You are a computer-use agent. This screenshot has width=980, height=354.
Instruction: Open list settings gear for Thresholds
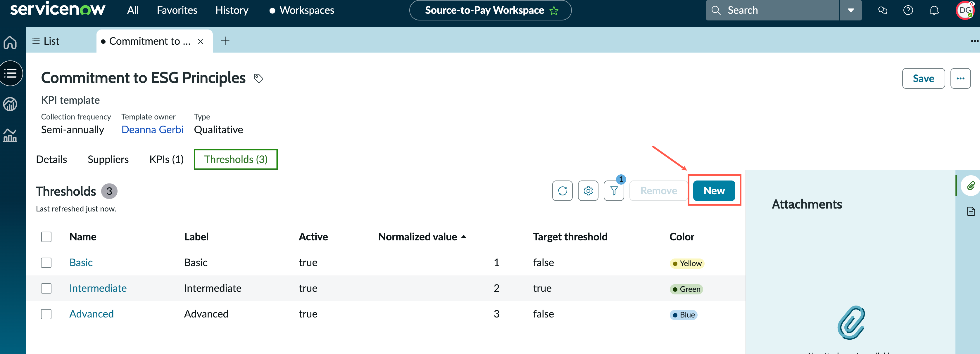[588, 190]
